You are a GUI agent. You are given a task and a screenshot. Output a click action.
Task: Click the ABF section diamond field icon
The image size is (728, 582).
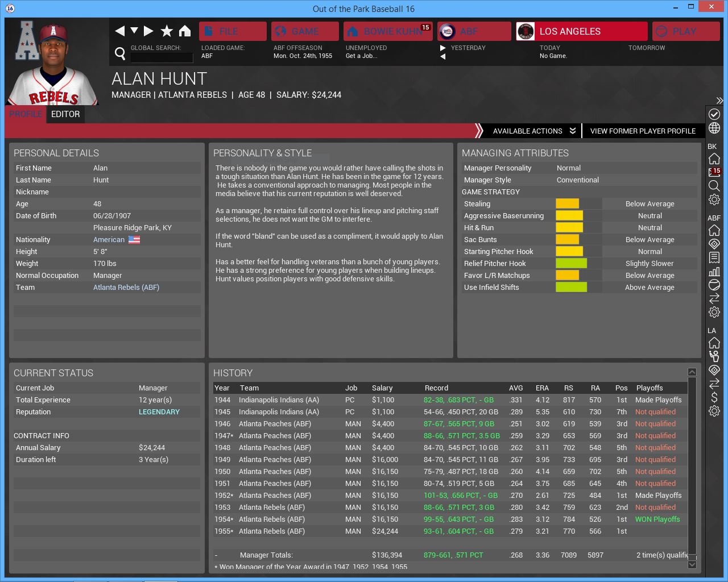714,244
